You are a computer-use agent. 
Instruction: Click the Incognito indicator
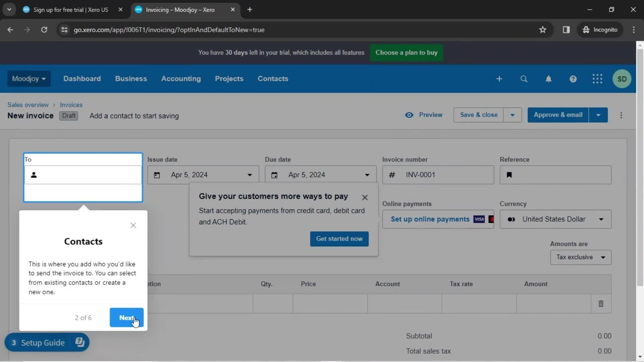pyautogui.click(x=600, y=30)
